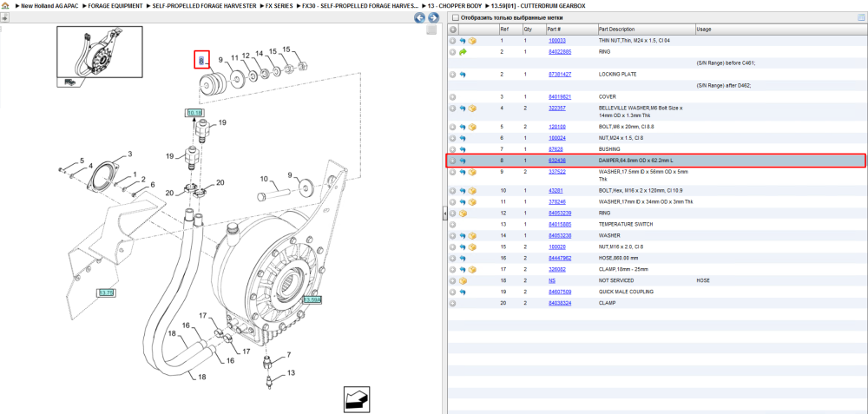Open 13 - CHOPPER BODY breadcrumb
Viewport: 868px width, 414px height.
click(455, 5)
